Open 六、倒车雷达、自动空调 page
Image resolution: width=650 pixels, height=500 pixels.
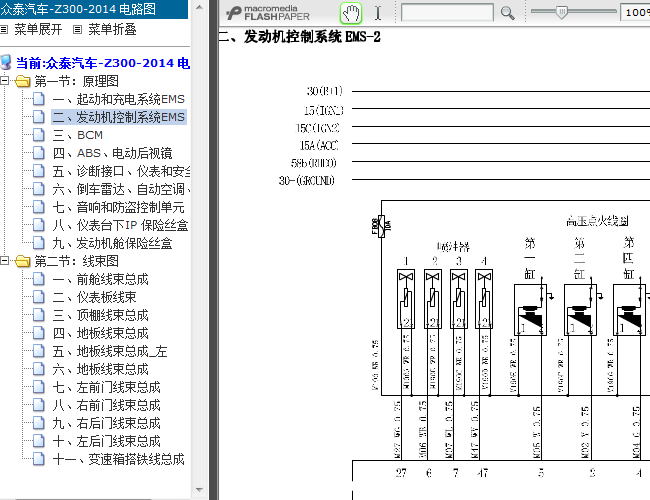(x=121, y=189)
